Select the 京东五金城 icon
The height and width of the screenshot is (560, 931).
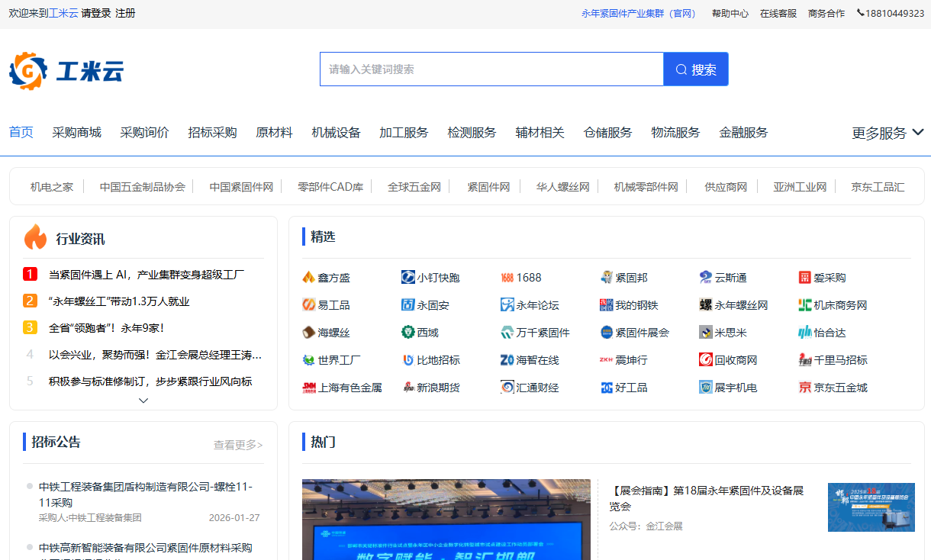pyautogui.click(x=804, y=388)
